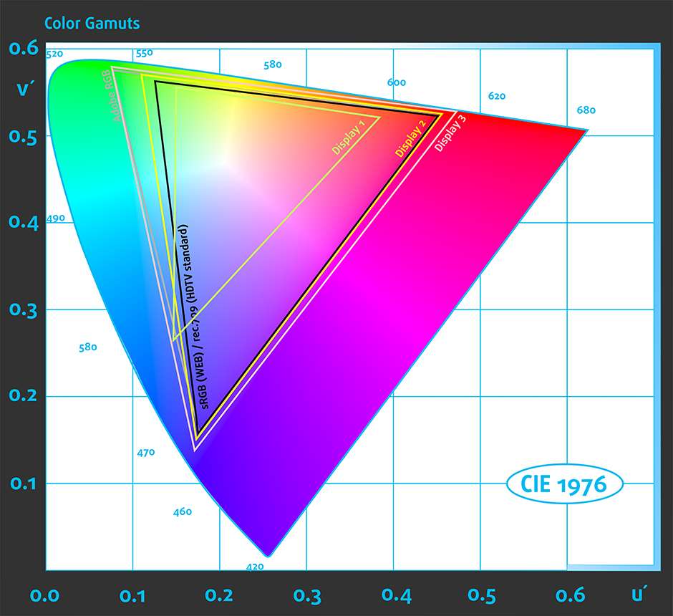Screen dimensions: 673x616
Task: Click the "CIE 1976" oval badge
Action: pyautogui.click(x=564, y=483)
